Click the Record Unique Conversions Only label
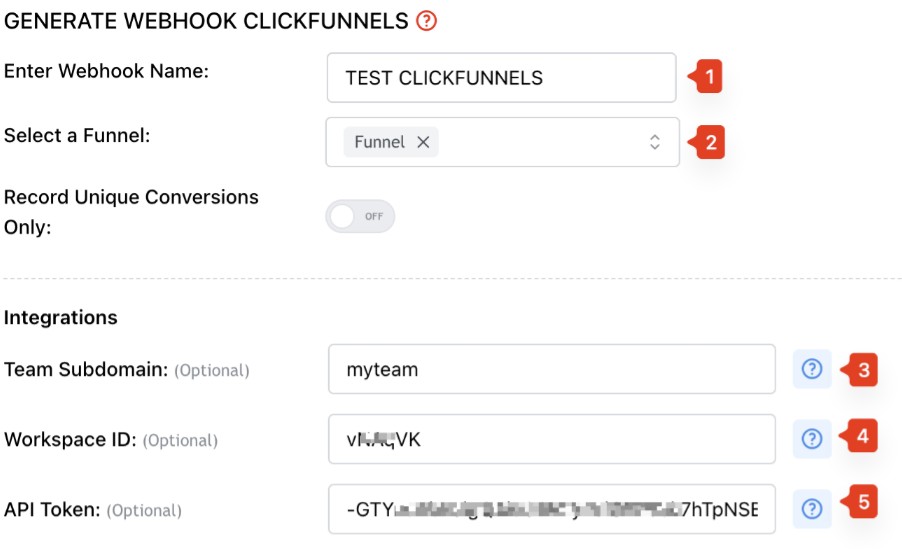The width and height of the screenshot is (902, 549). 131,212
